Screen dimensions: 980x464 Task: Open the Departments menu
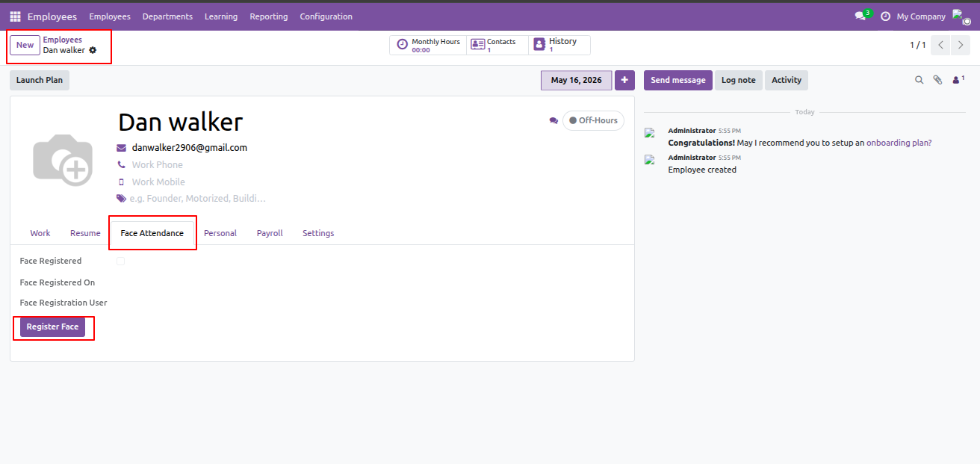[x=167, y=16]
